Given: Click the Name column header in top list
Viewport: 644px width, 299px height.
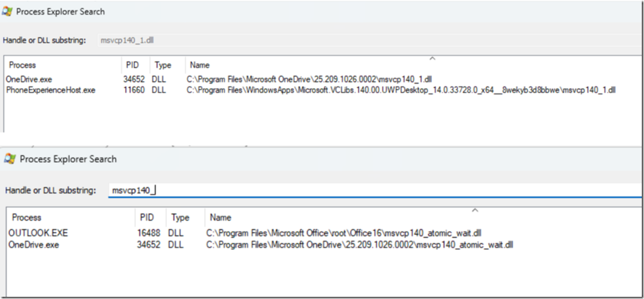Looking at the screenshot, I should [200, 65].
